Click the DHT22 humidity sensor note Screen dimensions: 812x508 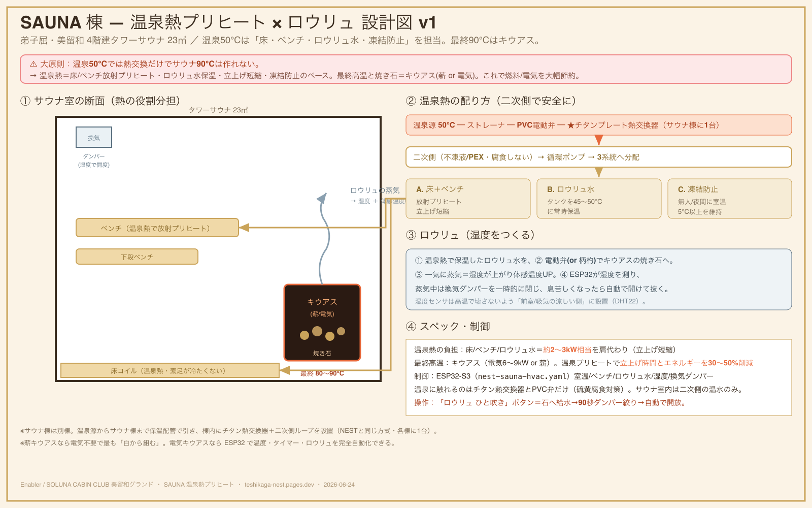point(531,301)
